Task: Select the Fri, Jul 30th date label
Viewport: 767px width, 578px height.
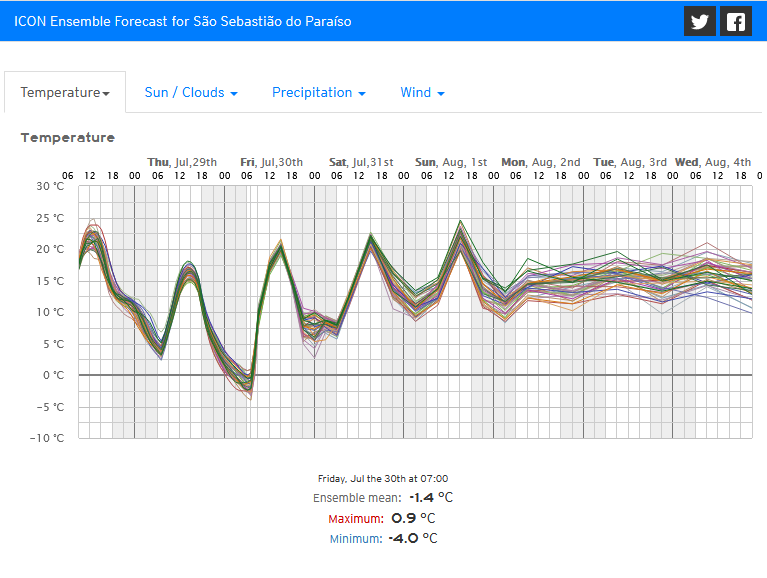Action: pyautogui.click(x=272, y=162)
